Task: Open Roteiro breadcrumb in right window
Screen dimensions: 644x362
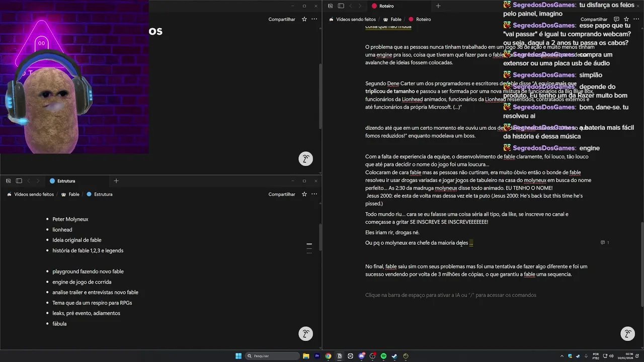Action: click(x=420, y=19)
